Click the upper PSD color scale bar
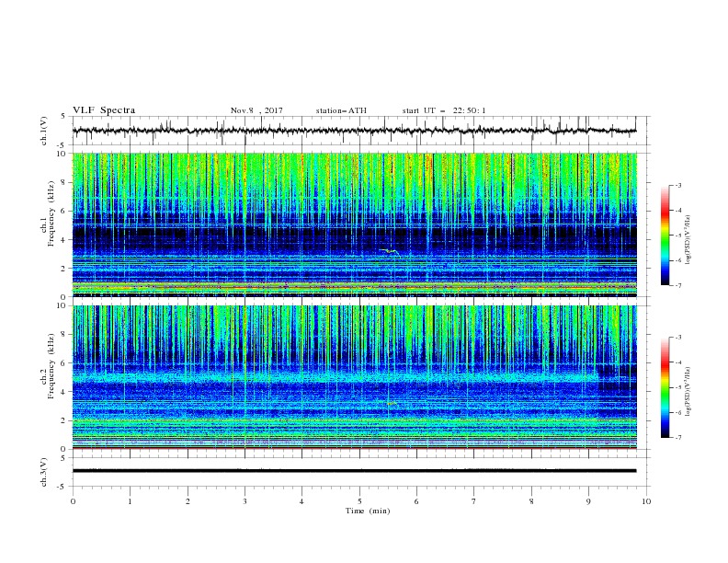Screen dimensions: 728x563 665,235
